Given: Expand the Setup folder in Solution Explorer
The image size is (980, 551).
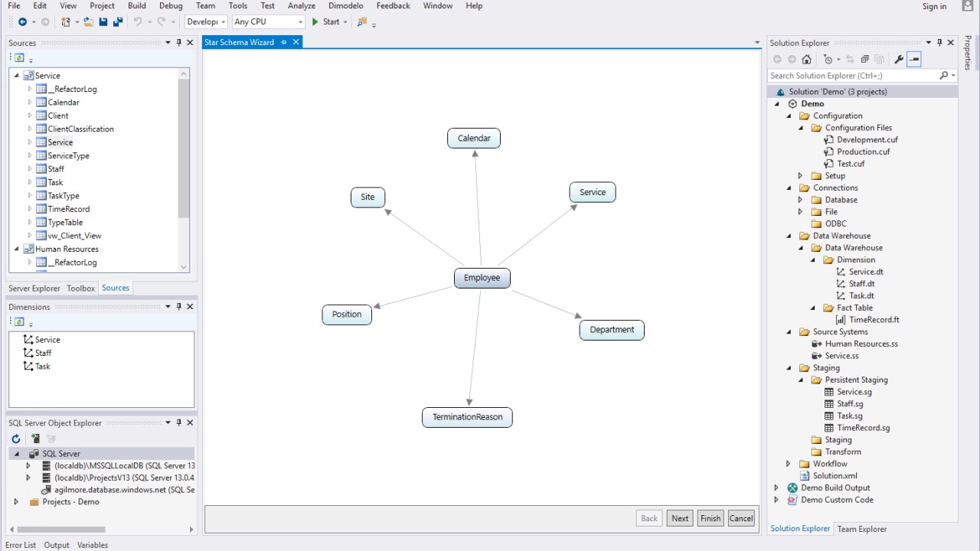Looking at the screenshot, I should tap(801, 176).
